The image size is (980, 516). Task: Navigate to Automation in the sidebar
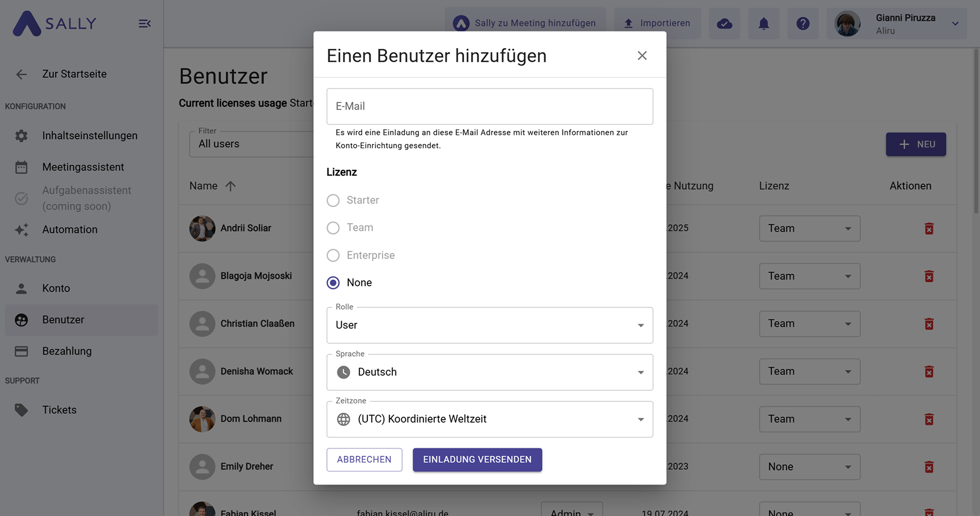[x=81, y=230]
